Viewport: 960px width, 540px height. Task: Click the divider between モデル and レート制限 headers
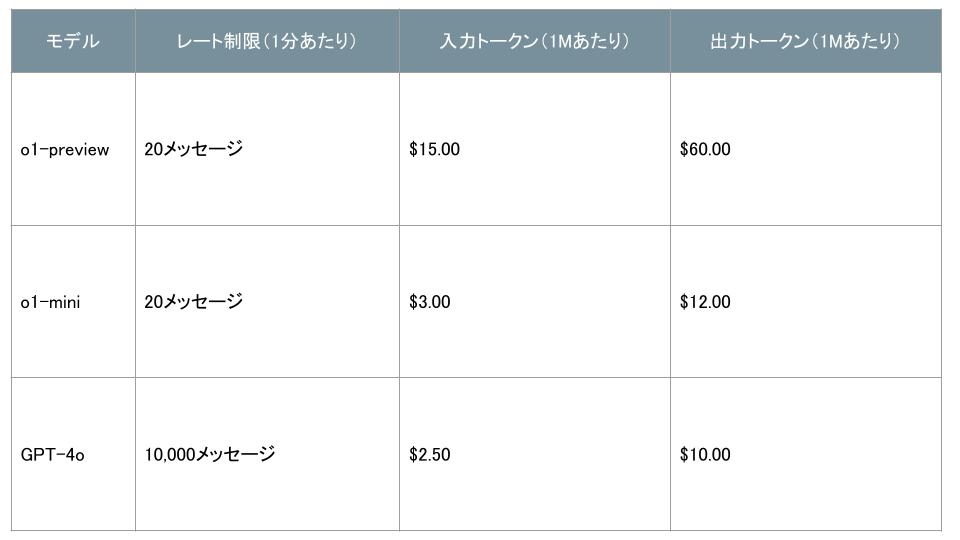pyautogui.click(x=135, y=41)
